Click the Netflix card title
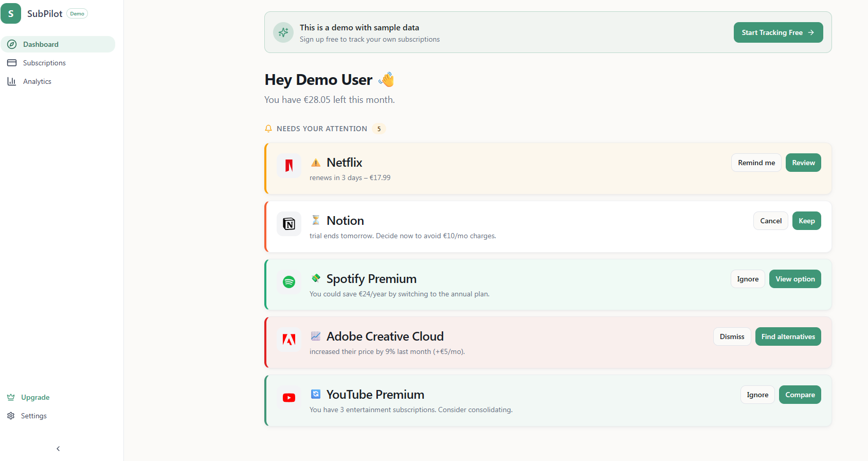Viewport: 868px width, 461px height. coord(345,163)
